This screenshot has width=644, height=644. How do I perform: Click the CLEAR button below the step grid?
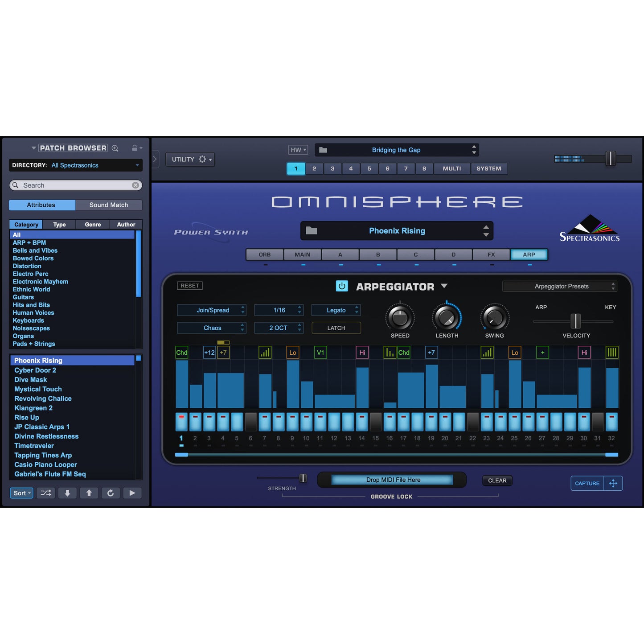497,480
